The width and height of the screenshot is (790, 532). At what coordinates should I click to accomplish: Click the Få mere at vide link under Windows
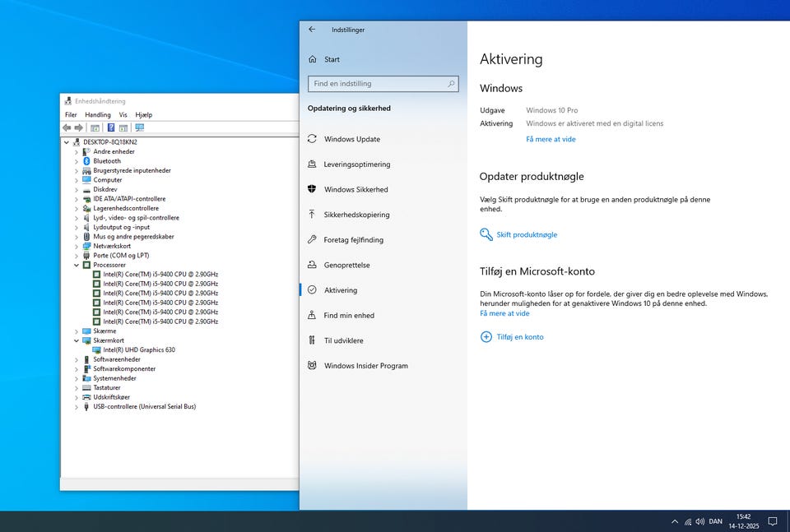(x=551, y=140)
